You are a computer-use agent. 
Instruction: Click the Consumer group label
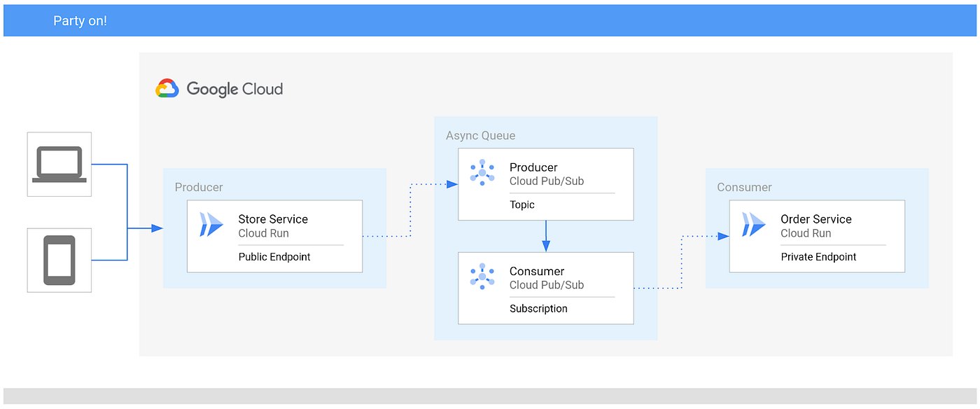(x=744, y=187)
